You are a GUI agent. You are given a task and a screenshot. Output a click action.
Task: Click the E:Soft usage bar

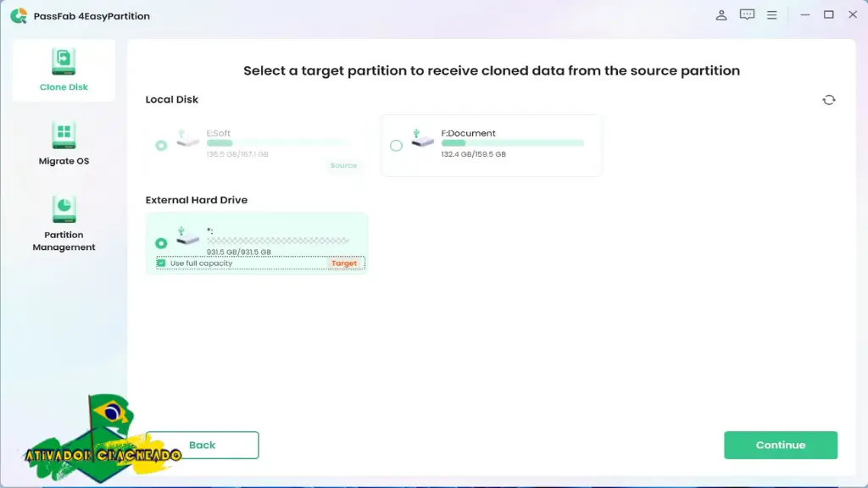[277, 143]
